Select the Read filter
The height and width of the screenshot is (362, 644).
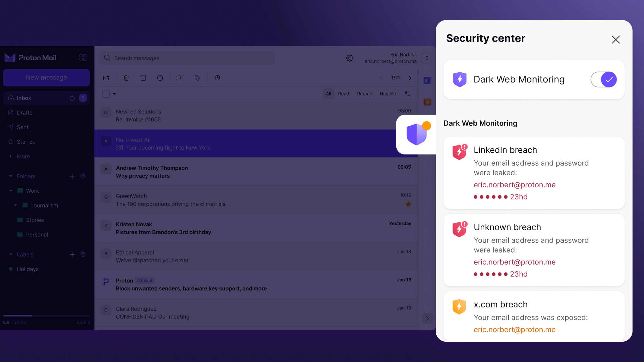(344, 94)
